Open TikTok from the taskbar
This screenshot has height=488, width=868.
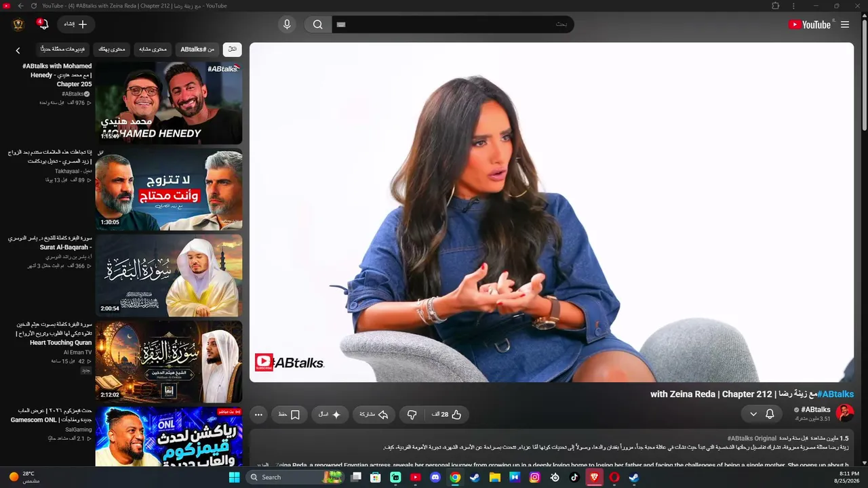pyautogui.click(x=574, y=477)
